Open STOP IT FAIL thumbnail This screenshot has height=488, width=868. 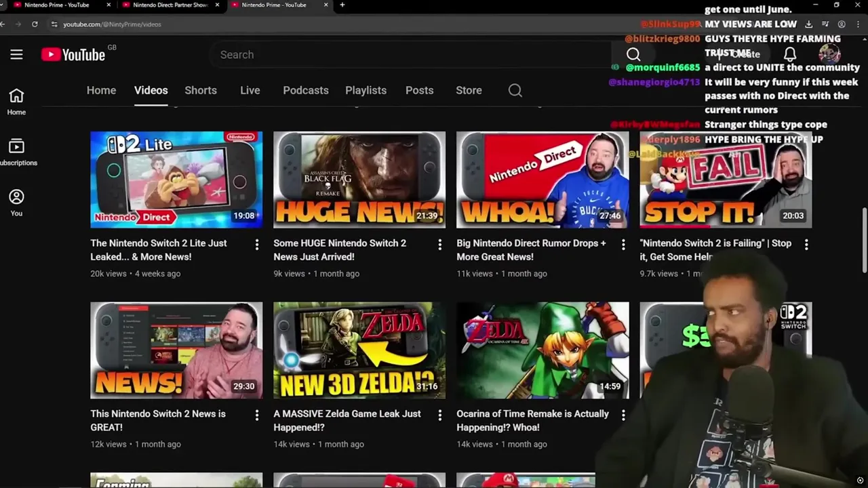click(726, 180)
